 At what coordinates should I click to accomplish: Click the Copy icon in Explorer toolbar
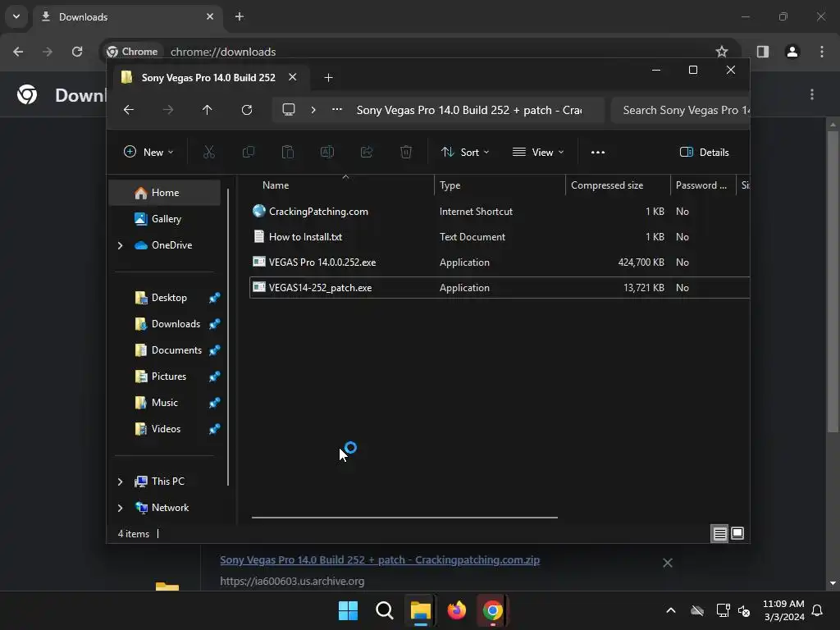[248, 152]
